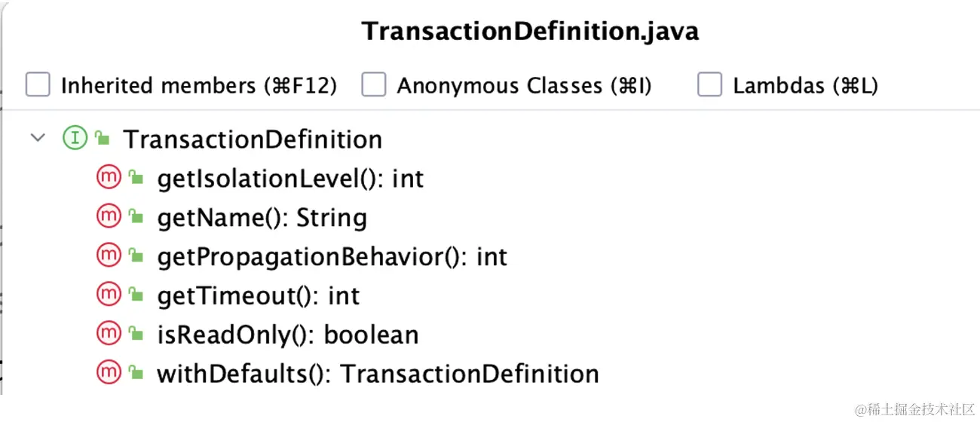Click the green public lock icon beside TransactionDefinition
This screenshot has height=422, width=980.
coord(103,139)
